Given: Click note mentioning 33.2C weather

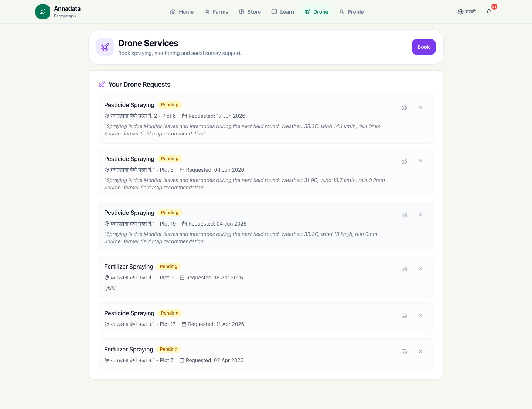Looking at the screenshot, I should point(241,238).
